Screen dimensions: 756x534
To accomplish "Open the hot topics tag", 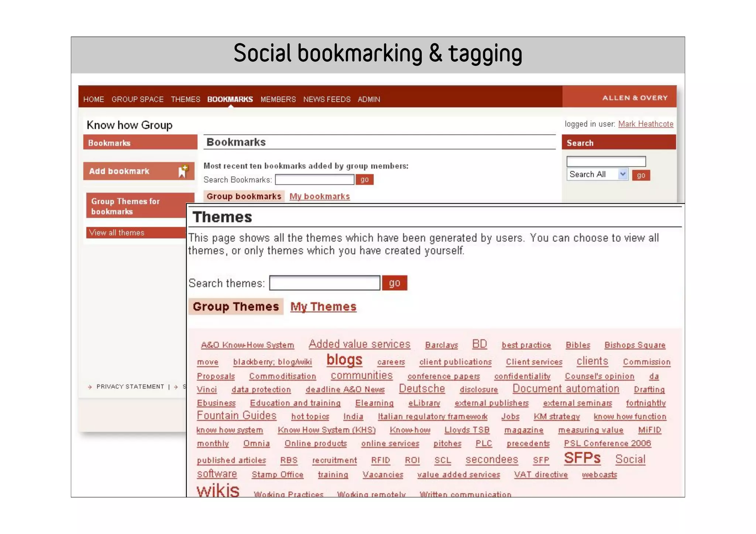I will [310, 417].
